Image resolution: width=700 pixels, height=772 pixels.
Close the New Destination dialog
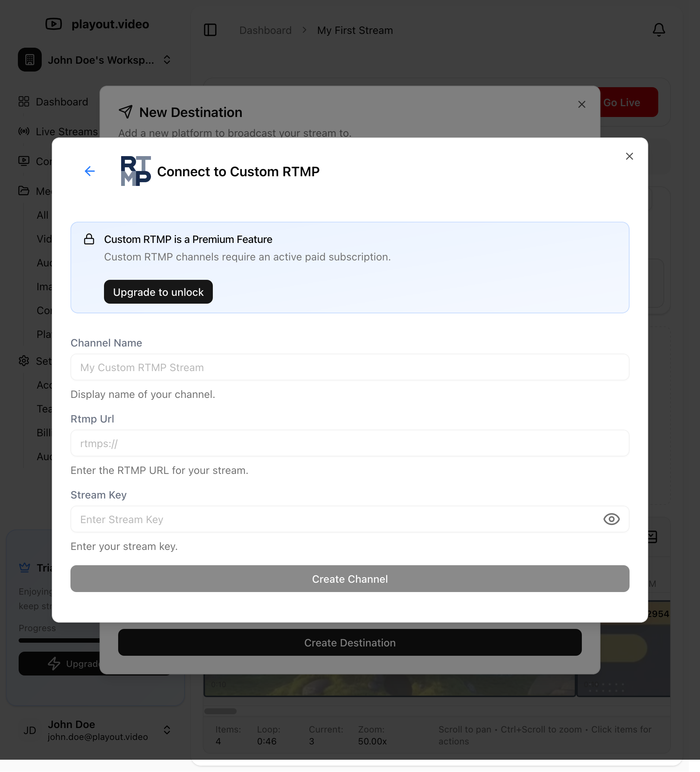click(x=581, y=105)
